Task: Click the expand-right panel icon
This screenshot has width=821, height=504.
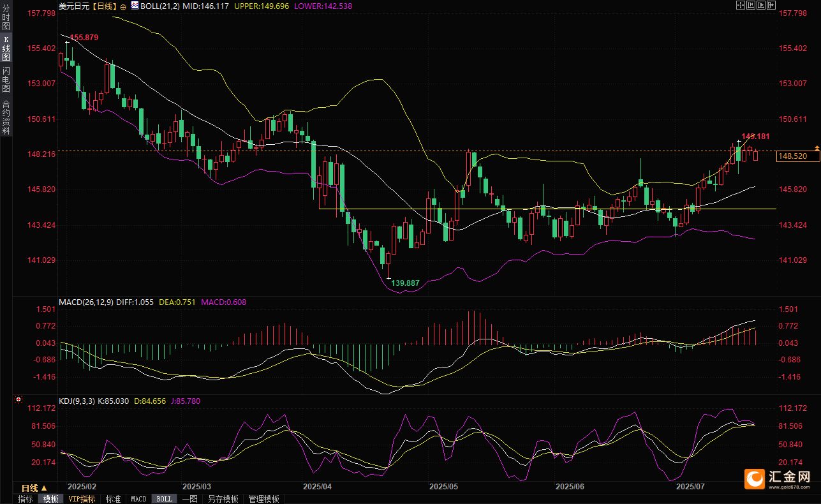Action: [771, 5]
